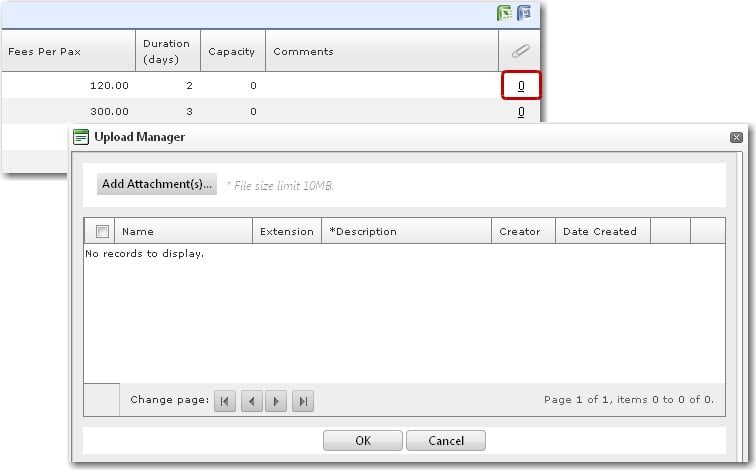Go to first page of attachments

tap(225, 401)
